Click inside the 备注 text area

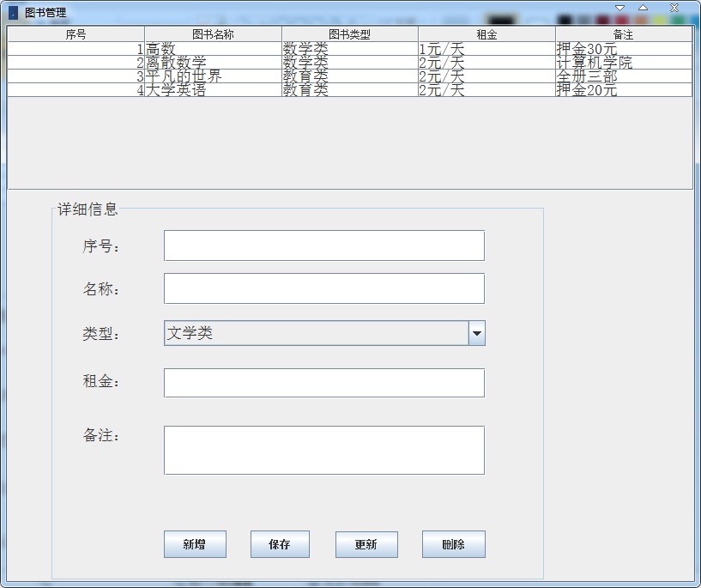click(x=323, y=450)
